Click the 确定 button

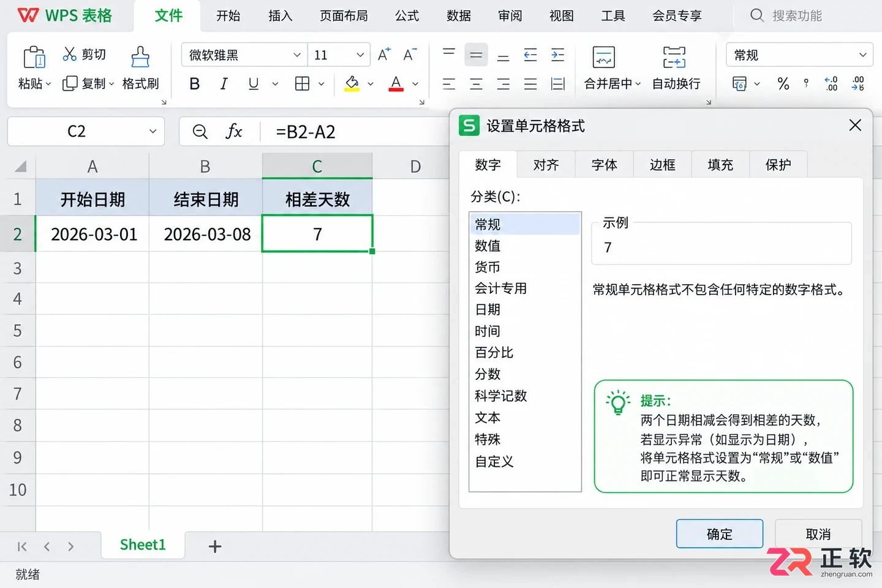click(720, 533)
